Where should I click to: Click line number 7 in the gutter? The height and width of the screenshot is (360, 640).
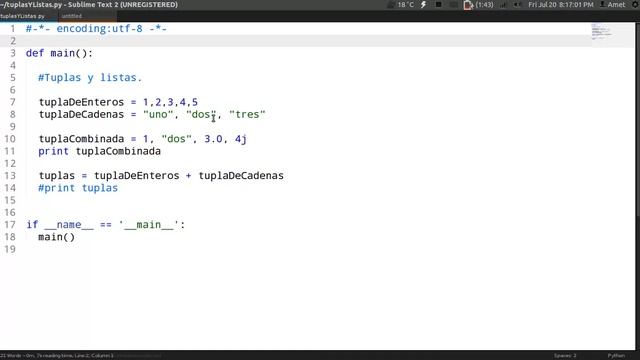point(13,102)
